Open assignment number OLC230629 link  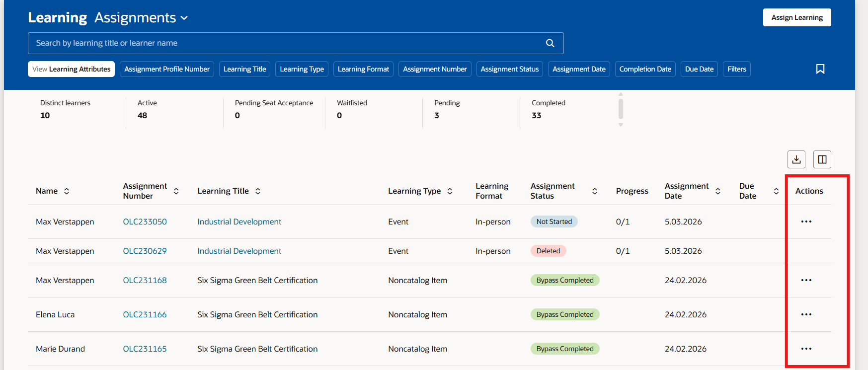[x=145, y=251]
